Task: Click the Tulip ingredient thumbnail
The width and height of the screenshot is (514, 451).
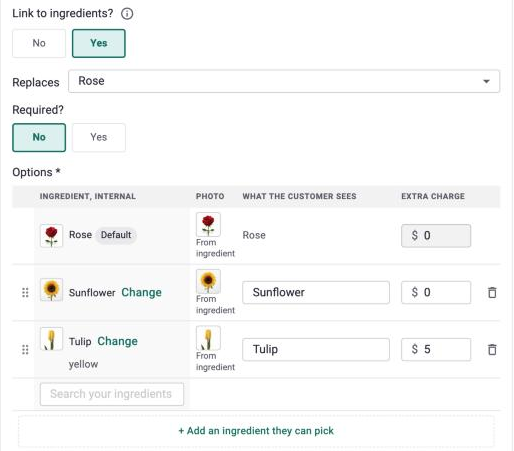Action: point(51,339)
